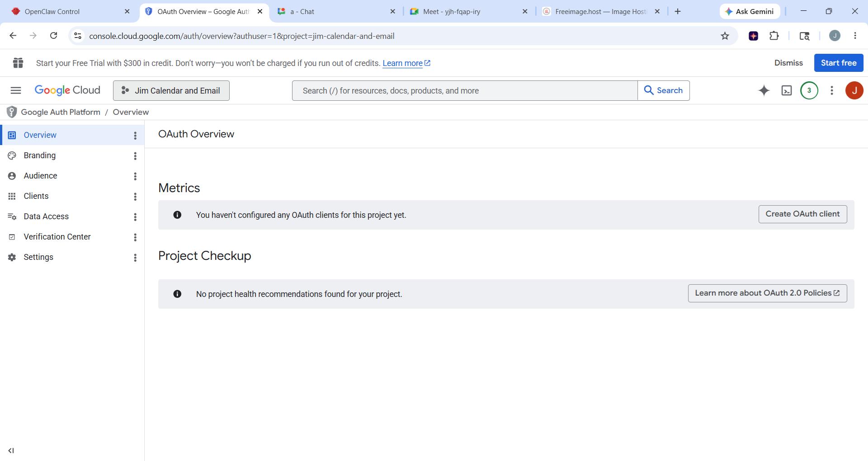The height and width of the screenshot is (461, 868).
Task: Click the Overview breadcrumb
Action: [131, 112]
